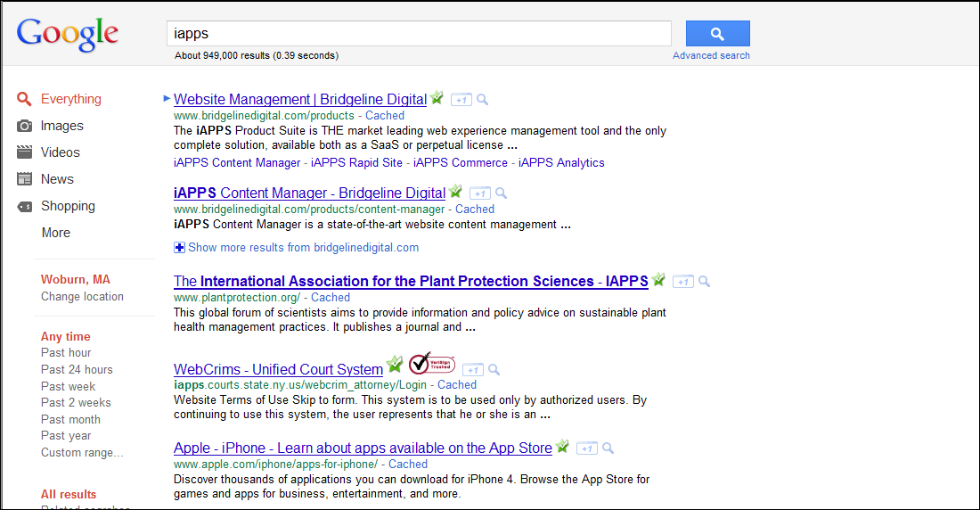Click blue arrow marker beside first result
Image resolution: width=980 pixels, height=510 pixels.
coord(167,98)
